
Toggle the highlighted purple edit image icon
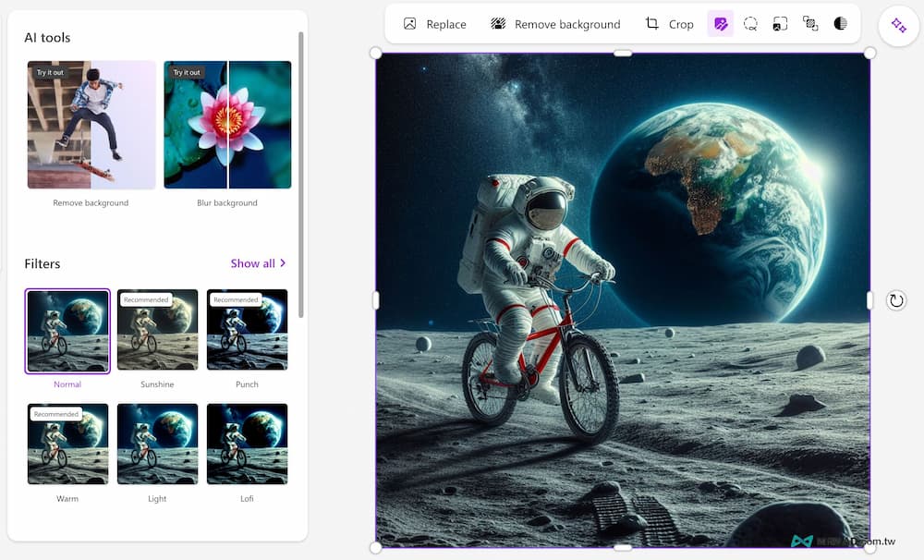point(721,24)
